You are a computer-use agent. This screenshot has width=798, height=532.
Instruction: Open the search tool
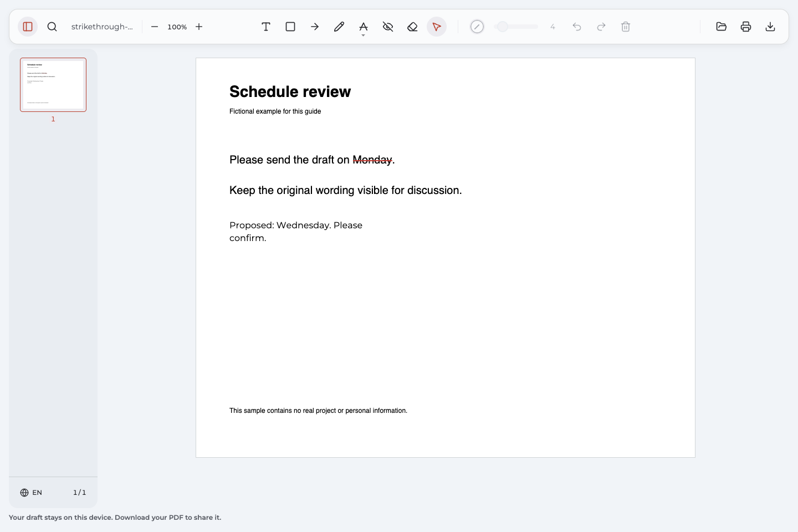52,27
